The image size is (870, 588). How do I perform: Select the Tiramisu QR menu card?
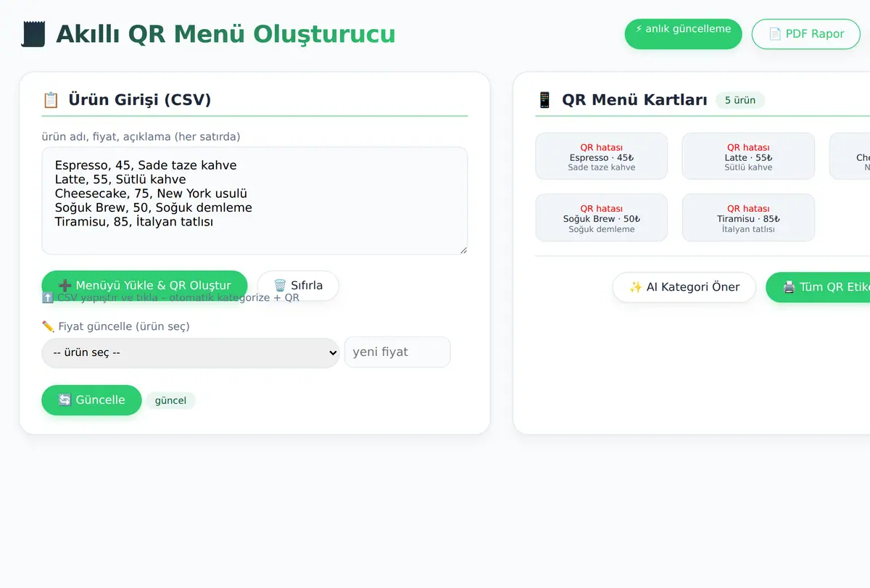748,218
